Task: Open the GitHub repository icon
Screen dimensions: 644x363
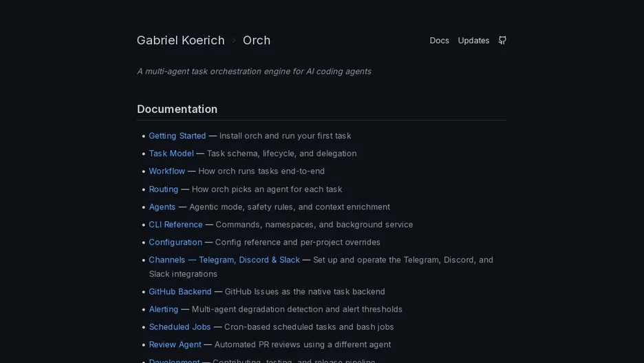Action: click(502, 40)
